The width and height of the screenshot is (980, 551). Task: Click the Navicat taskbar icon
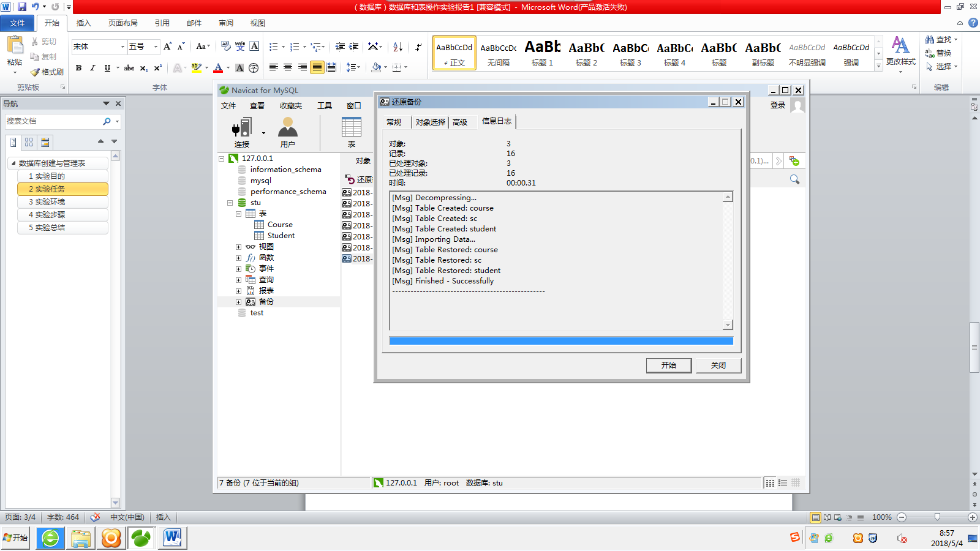[141, 538]
